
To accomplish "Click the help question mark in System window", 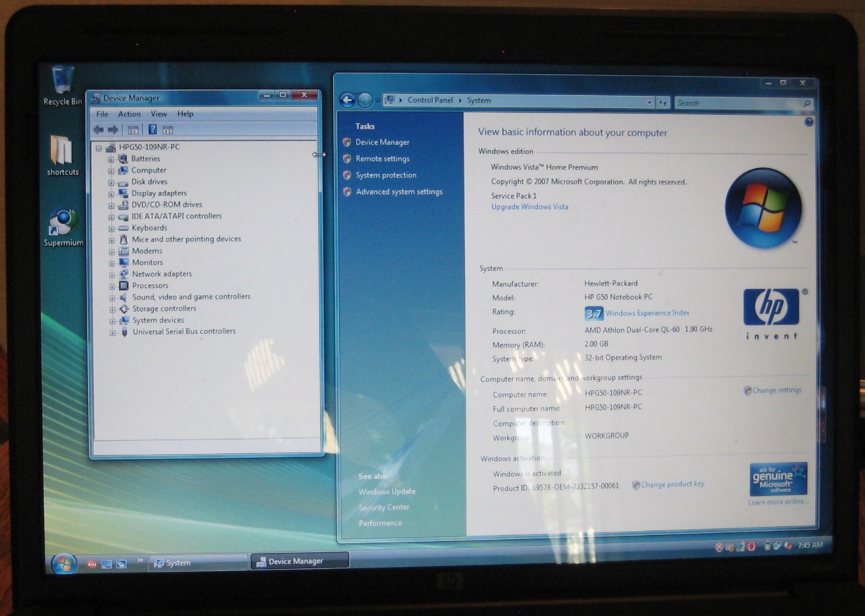I will (x=809, y=122).
